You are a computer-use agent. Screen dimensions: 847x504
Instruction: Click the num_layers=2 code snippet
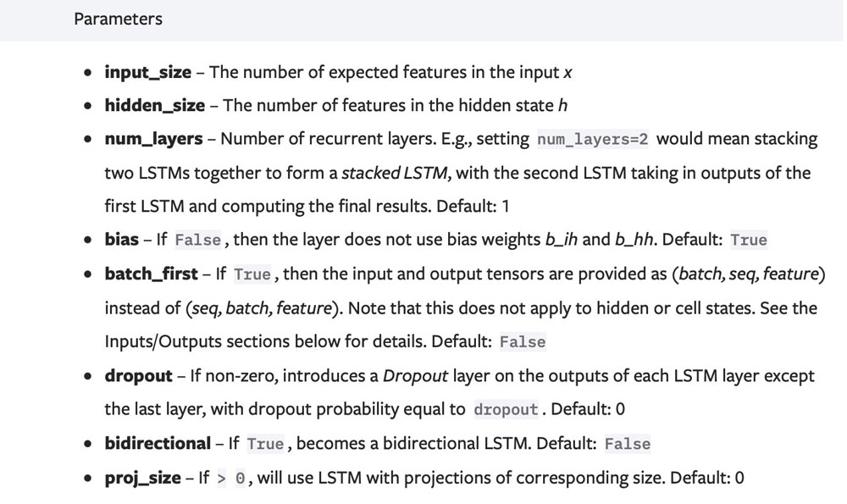click(x=593, y=139)
